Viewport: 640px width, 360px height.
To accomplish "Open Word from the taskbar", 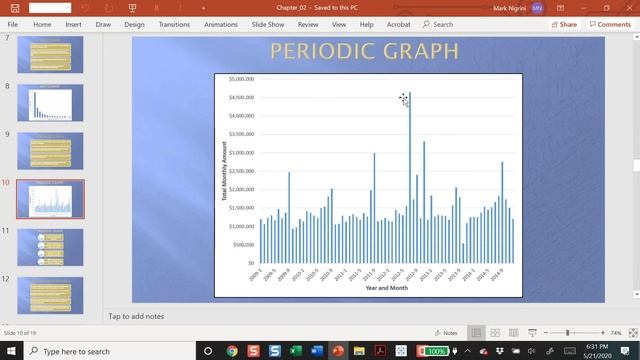I will (x=317, y=351).
